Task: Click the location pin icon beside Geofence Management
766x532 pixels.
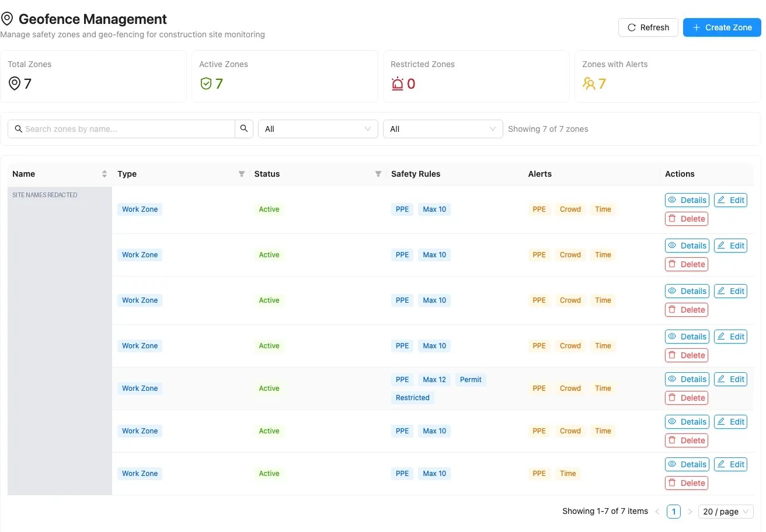Action: (x=7, y=19)
